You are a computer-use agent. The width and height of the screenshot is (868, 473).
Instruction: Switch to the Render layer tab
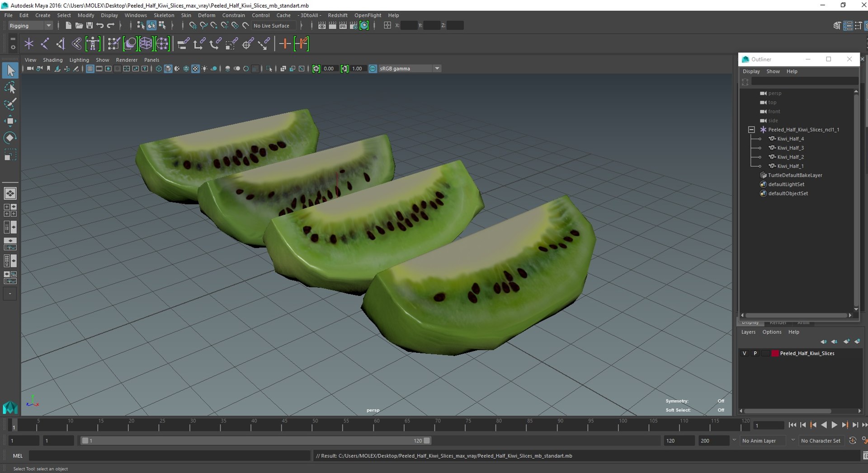click(778, 323)
